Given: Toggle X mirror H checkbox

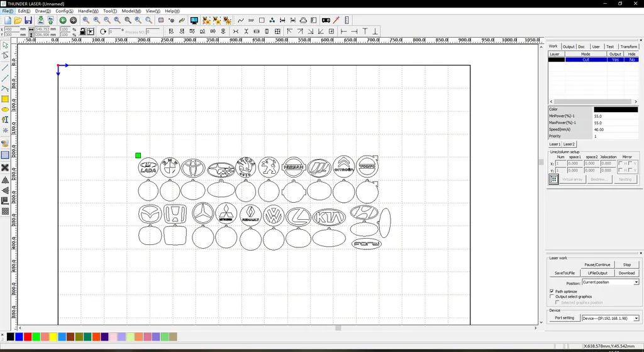Looking at the screenshot, I should 620,163.
